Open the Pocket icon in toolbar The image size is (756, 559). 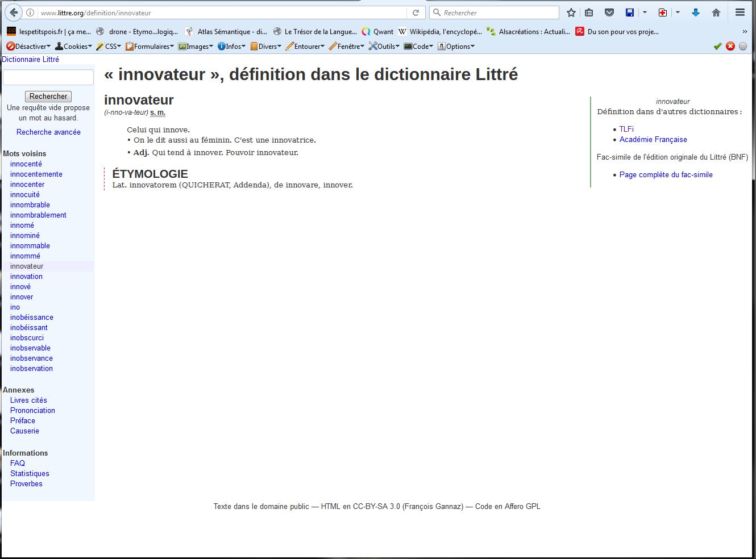609,12
